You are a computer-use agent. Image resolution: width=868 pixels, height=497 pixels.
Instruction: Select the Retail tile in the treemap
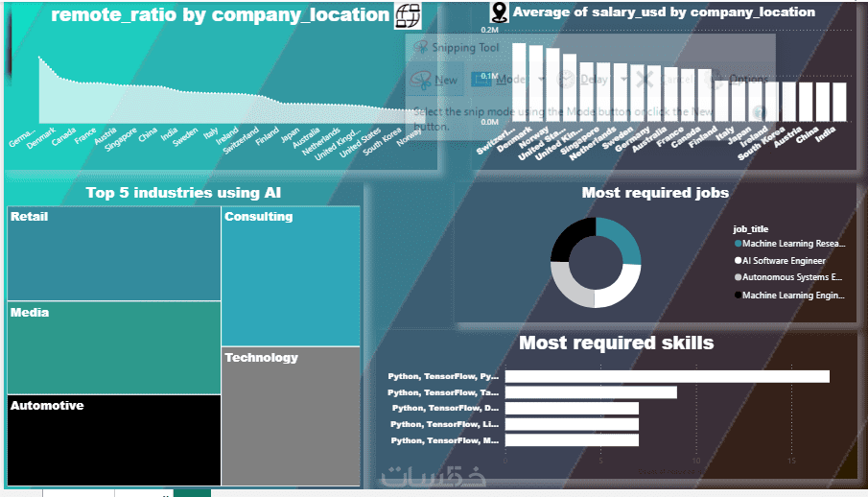(114, 253)
